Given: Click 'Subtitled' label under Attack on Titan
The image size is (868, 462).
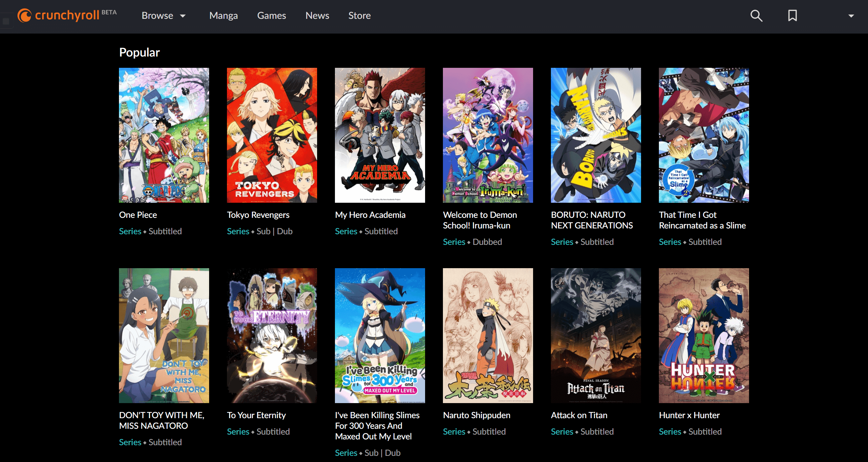Looking at the screenshot, I should pyautogui.click(x=597, y=432).
